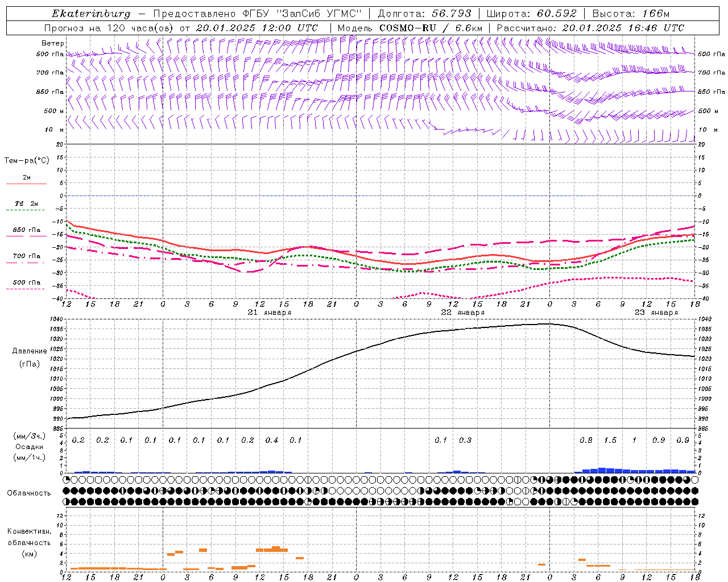The height and width of the screenshot is (582, 728).
Task: Click the provider text ФГБУ "ЗапСиб УГМС"
Action: click(303, 14)
